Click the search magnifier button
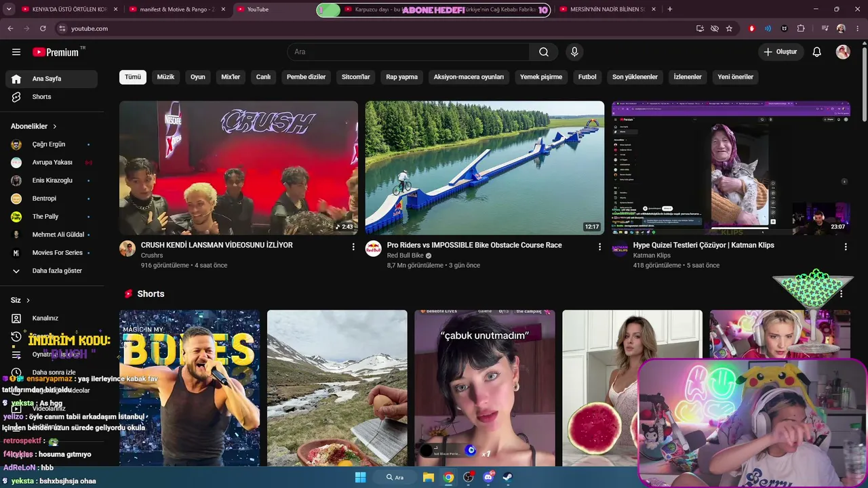The image size is (868, 488). click(x=544, y=52)
